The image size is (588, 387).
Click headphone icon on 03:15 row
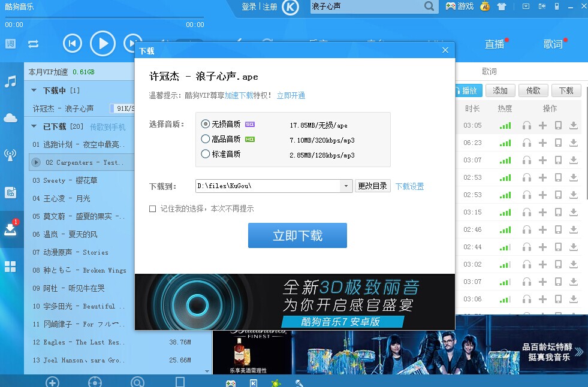526,213
